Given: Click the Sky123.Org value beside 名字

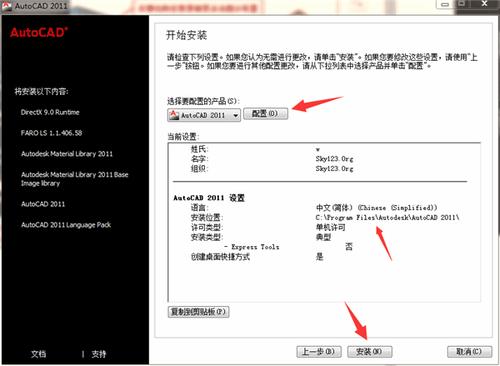Looking at the screenshot, I should [334, 159].
